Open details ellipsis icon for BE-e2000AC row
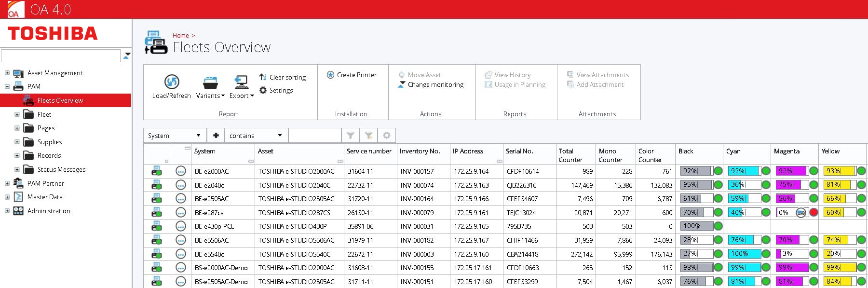The image size is (868, 288). click(181, 171)
